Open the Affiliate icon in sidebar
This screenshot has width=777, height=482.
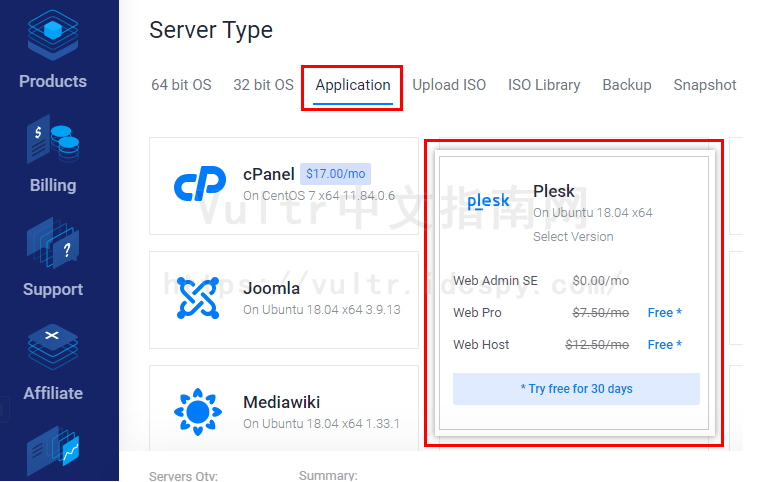pyautogui.click(x=53, y=347)
